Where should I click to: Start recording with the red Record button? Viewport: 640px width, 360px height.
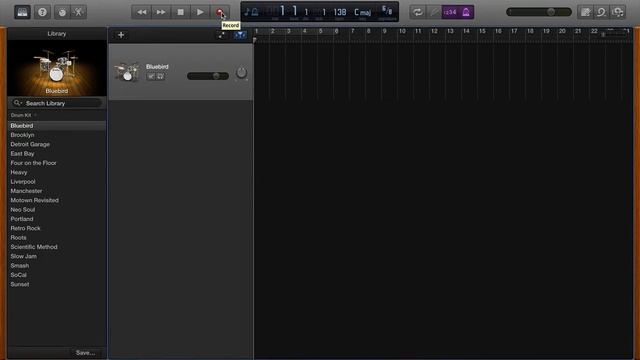(220, 12)
